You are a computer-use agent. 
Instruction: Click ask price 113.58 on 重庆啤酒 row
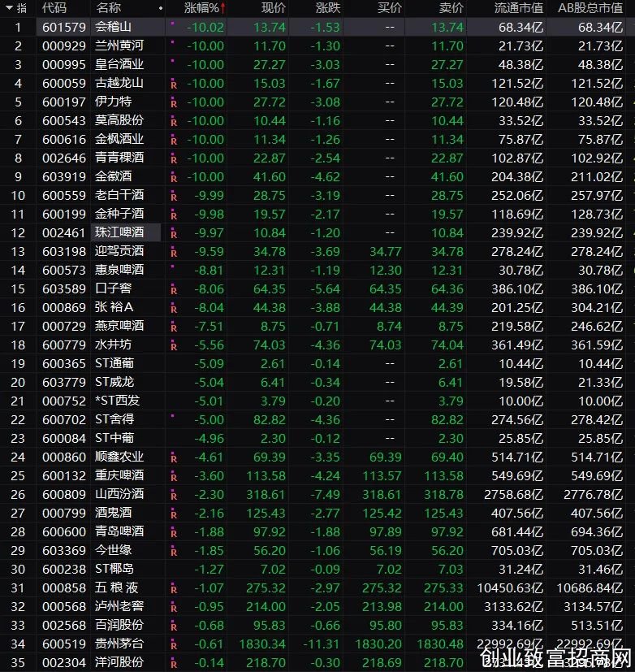443,475
